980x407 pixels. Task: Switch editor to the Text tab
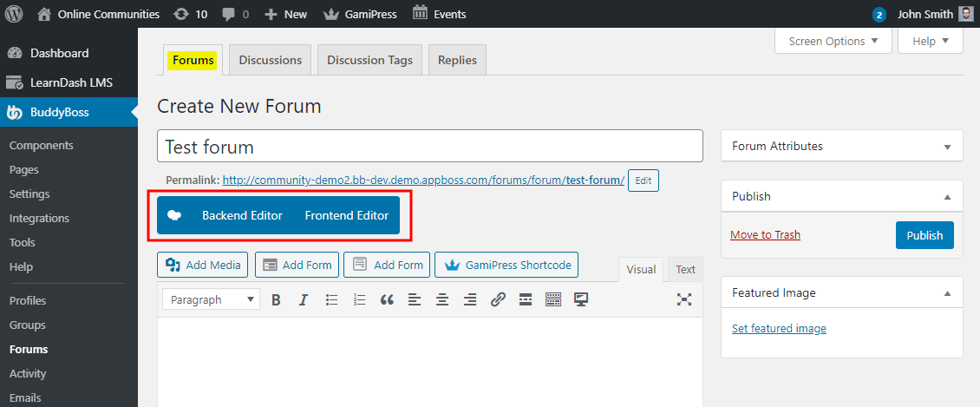point(685,269)
